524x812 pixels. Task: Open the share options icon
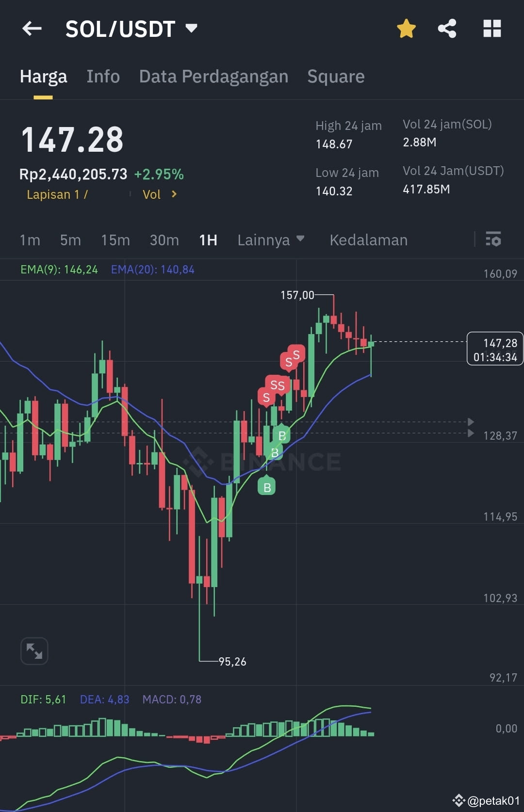tap(447, 28)
